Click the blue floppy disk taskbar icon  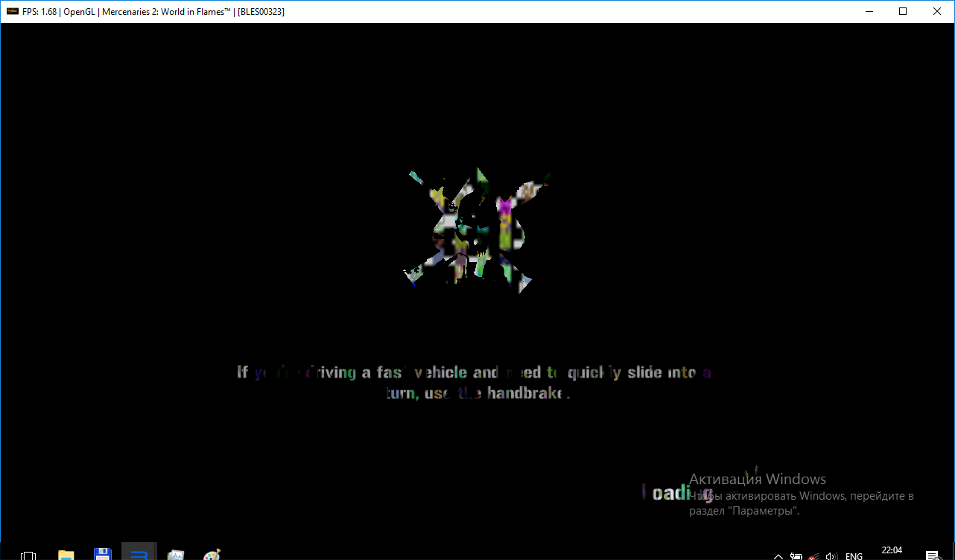[x=103, y=554]
